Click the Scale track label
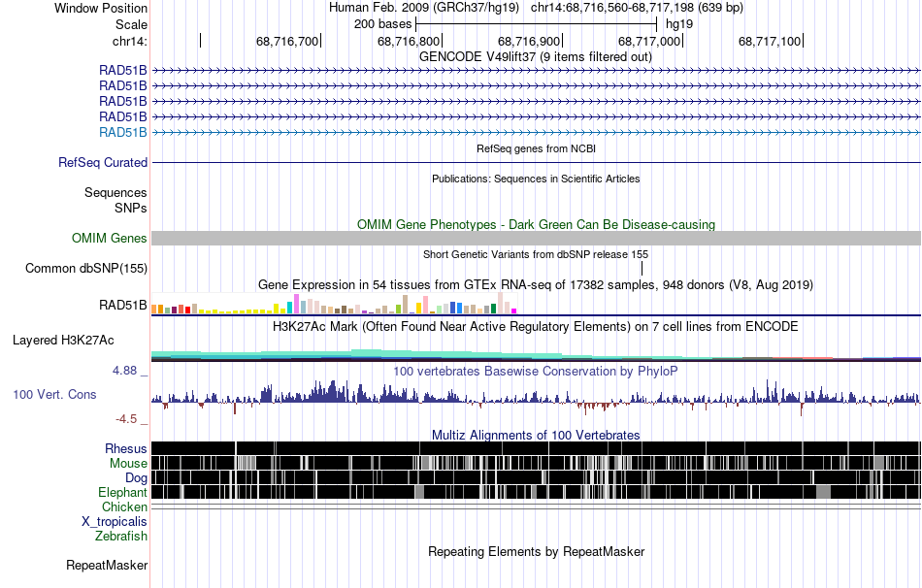Screen dimensions: 922x588 131,24
